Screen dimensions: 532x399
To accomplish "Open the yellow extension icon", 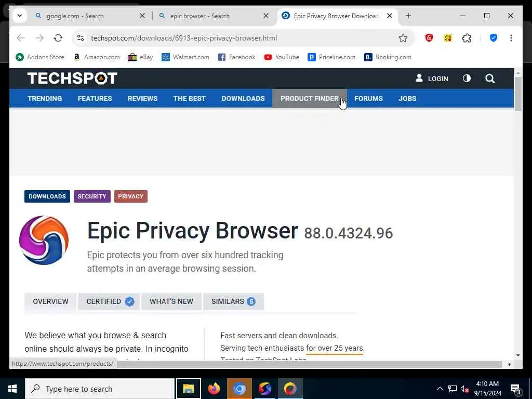I will (x=448, y=38).
